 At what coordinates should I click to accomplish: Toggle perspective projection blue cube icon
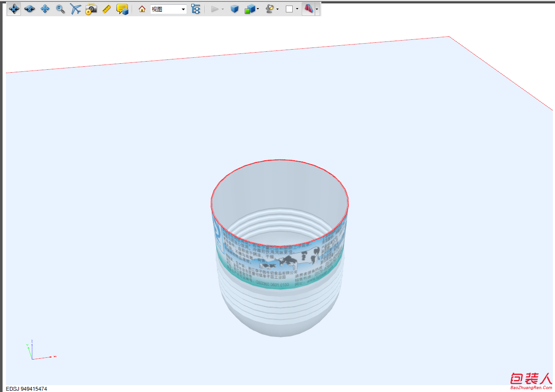234,9
